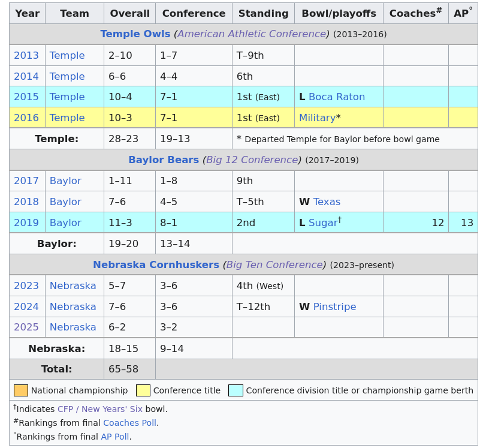Click the Big 12 Conference link
This screenshot has width=480, height=448.
[x=252, y=160]
